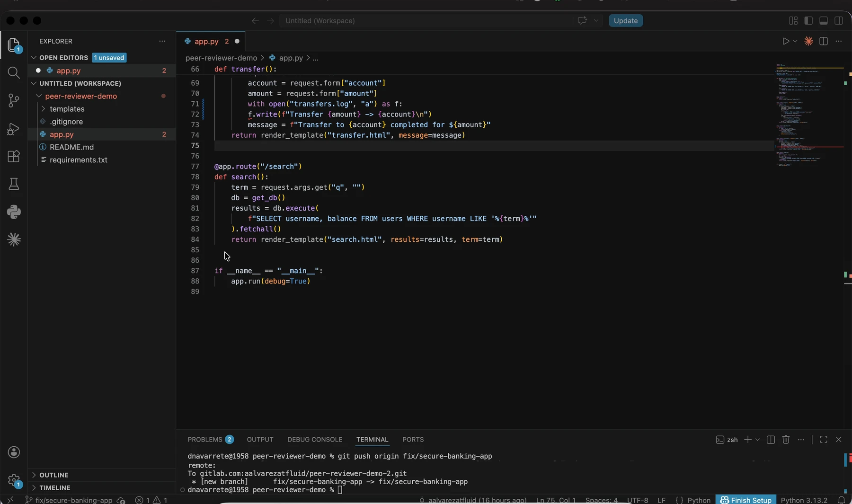Change the LF end-of-line sequence
Image resolution: width=852 pixels, height=504 pixels.
click(662, 500)
